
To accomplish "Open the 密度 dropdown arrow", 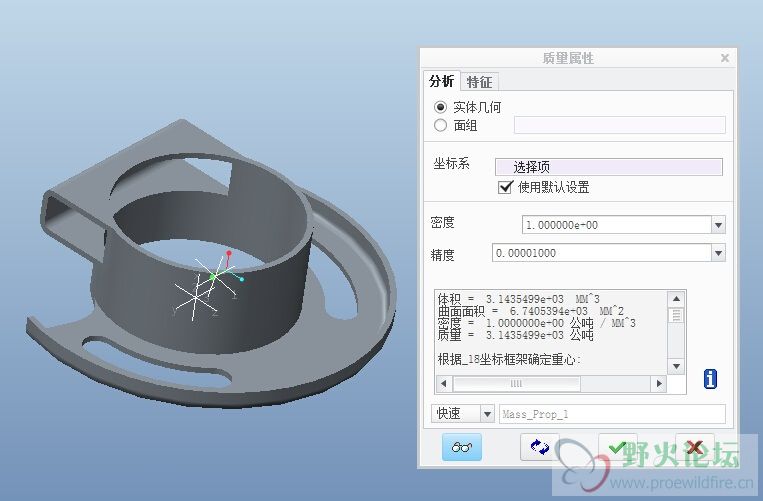I will coord(719,225).
